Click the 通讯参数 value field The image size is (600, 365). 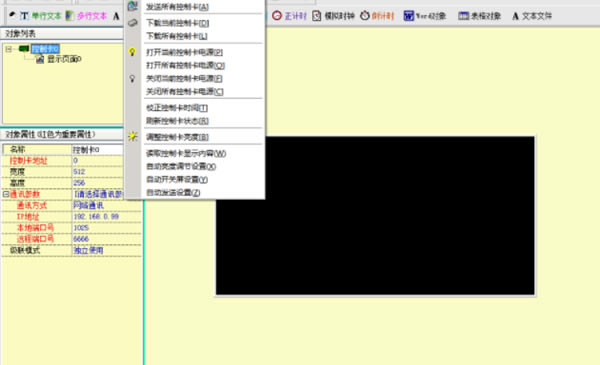[x=97, y=194]
